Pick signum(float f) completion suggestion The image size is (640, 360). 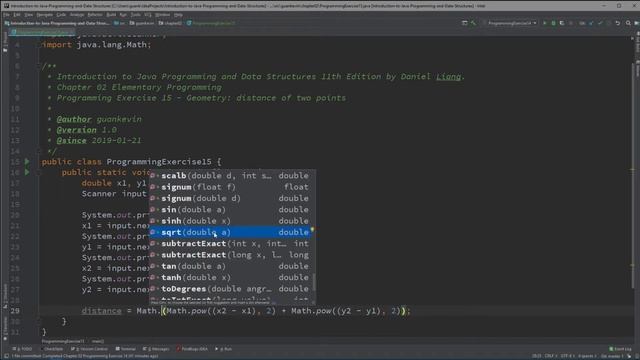coord(231,187)
